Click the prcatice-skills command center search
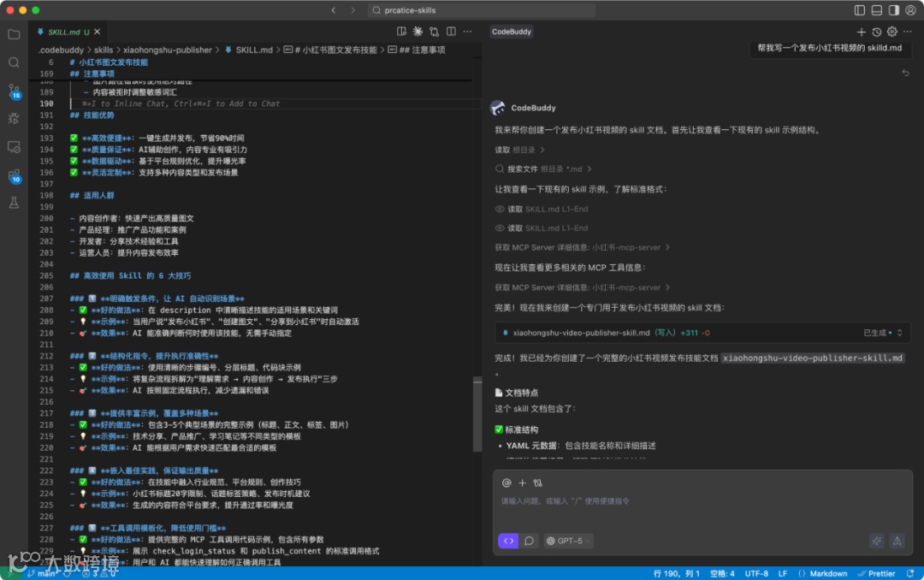 [x=482, y=10]
